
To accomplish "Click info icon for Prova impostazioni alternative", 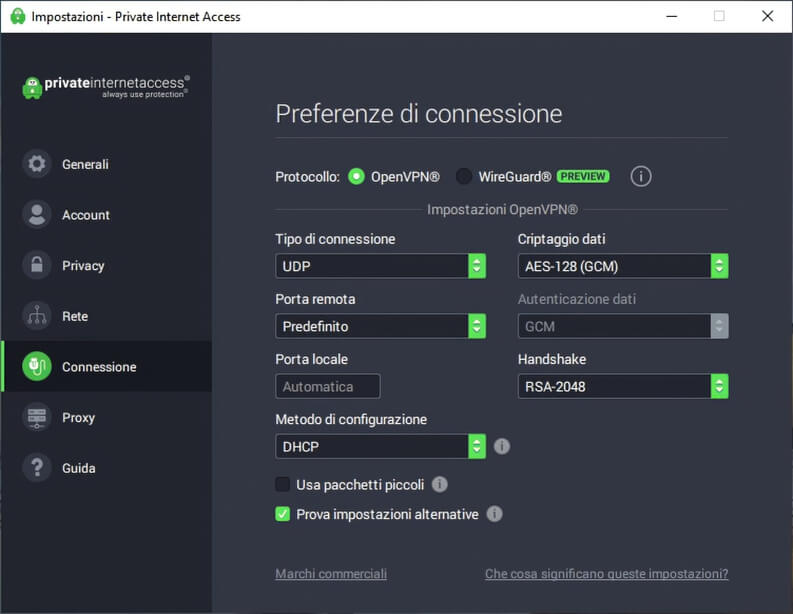I will [494, 514].
